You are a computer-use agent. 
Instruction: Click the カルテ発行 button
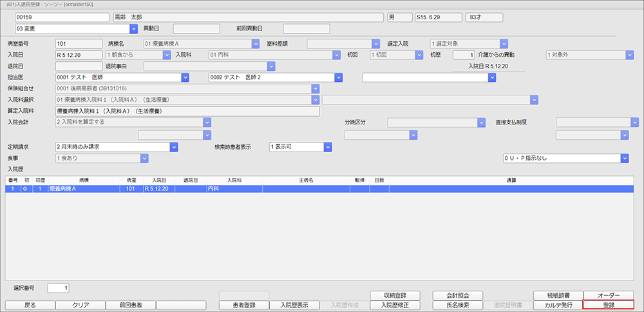click(x=558, y=305)
